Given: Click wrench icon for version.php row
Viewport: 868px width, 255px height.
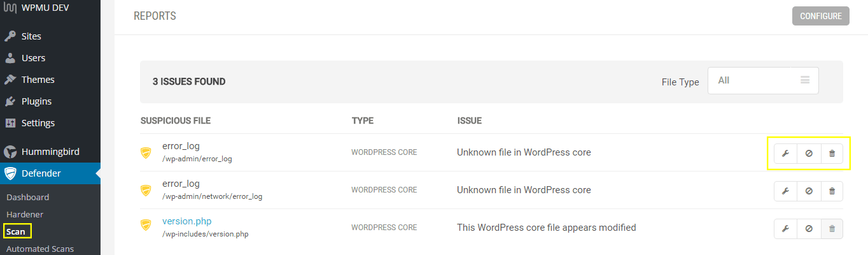Looking at the screenshot, I should coord(785,228).
